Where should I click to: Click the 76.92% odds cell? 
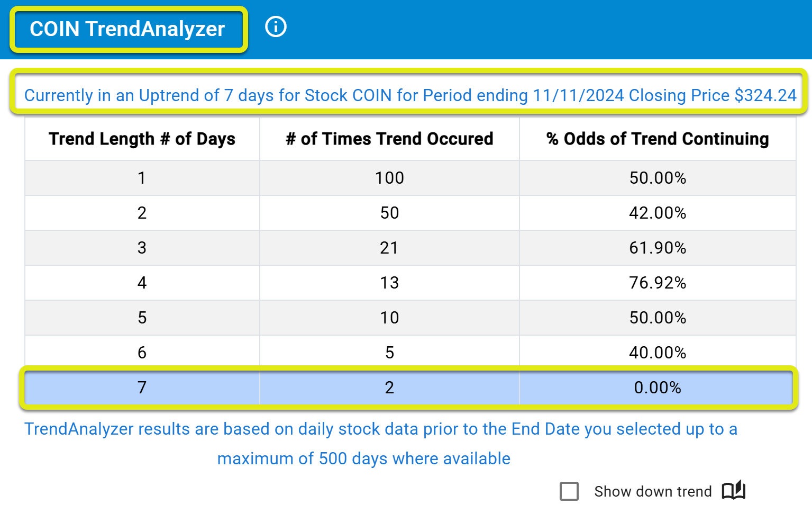click(658, 283)
